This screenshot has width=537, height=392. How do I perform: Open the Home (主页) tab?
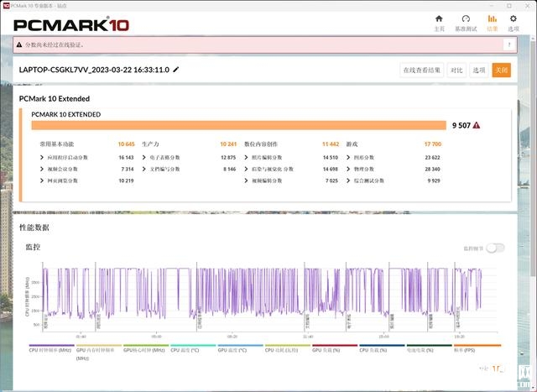point(439,24)
